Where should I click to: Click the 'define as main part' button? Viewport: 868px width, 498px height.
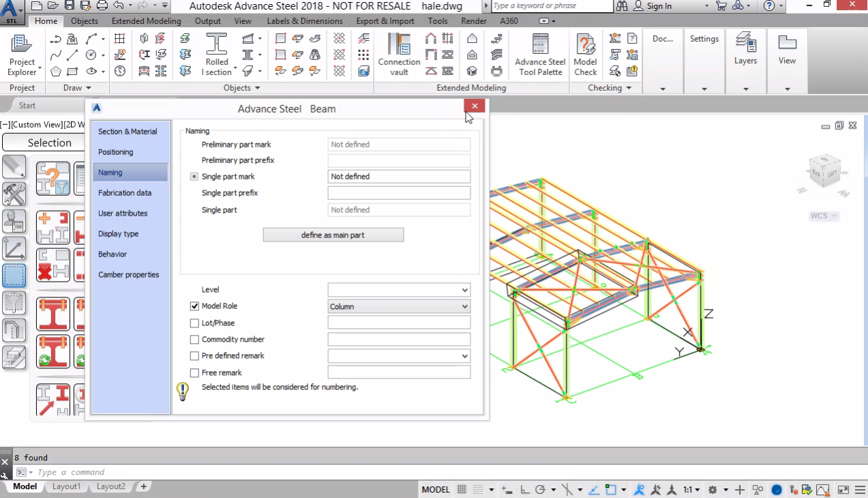pos(333,235)
